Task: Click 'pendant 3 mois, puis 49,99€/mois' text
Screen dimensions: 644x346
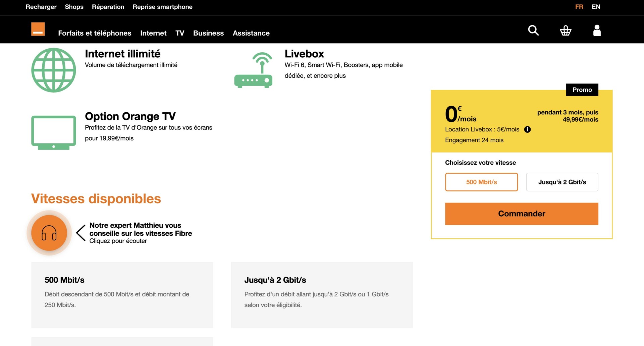Action: click(568, 116)
